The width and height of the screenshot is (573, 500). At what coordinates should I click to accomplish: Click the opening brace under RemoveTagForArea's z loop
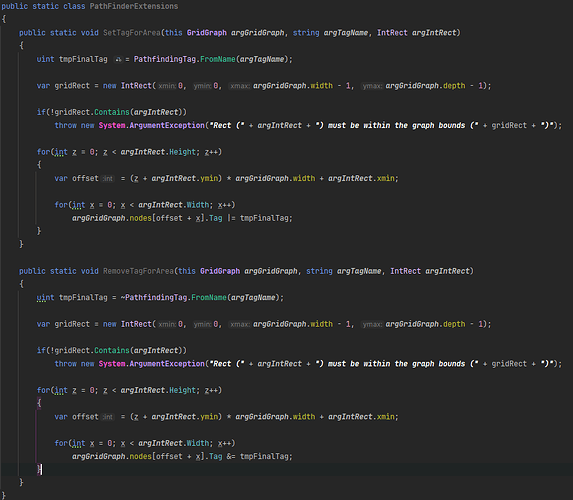tap(39, 403)
